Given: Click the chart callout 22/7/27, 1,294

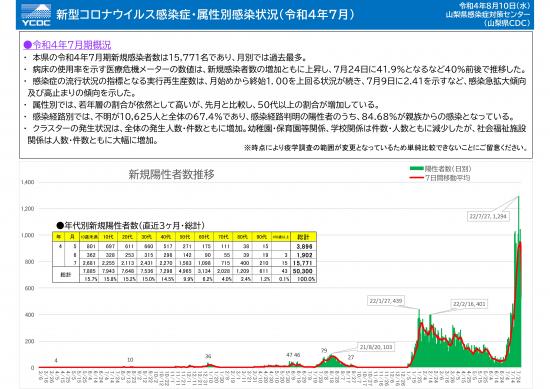Looking at the screenshot, I should 488,216.
